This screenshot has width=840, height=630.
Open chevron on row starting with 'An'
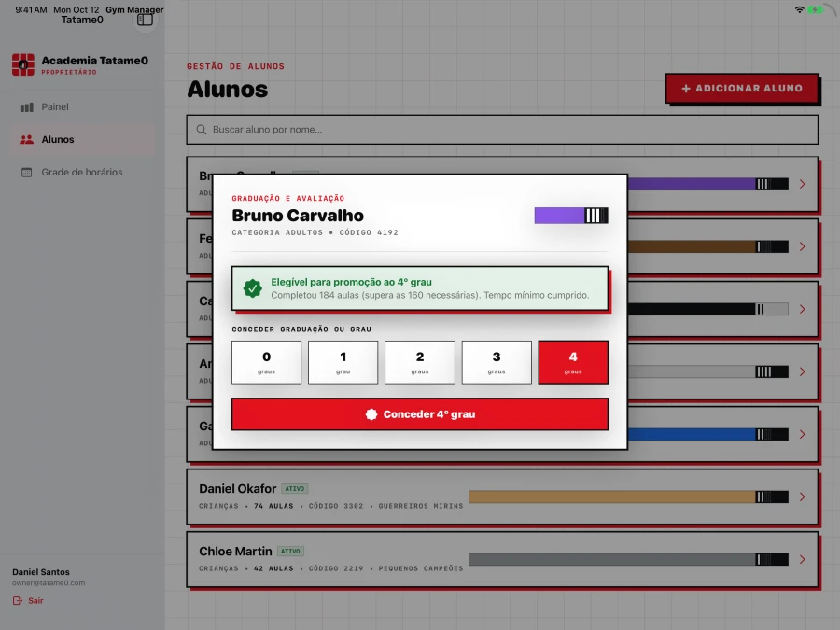coord(803,371)
